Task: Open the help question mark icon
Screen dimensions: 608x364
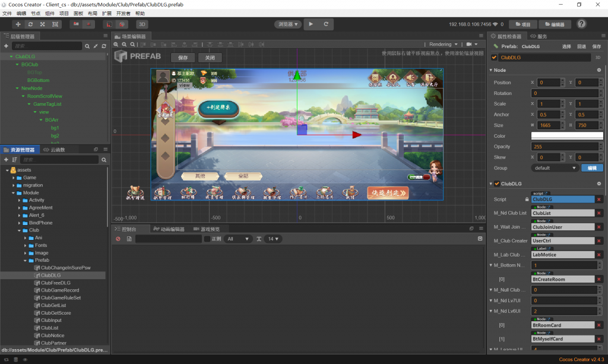Action: pyautogui.click(x=582, y=24)
